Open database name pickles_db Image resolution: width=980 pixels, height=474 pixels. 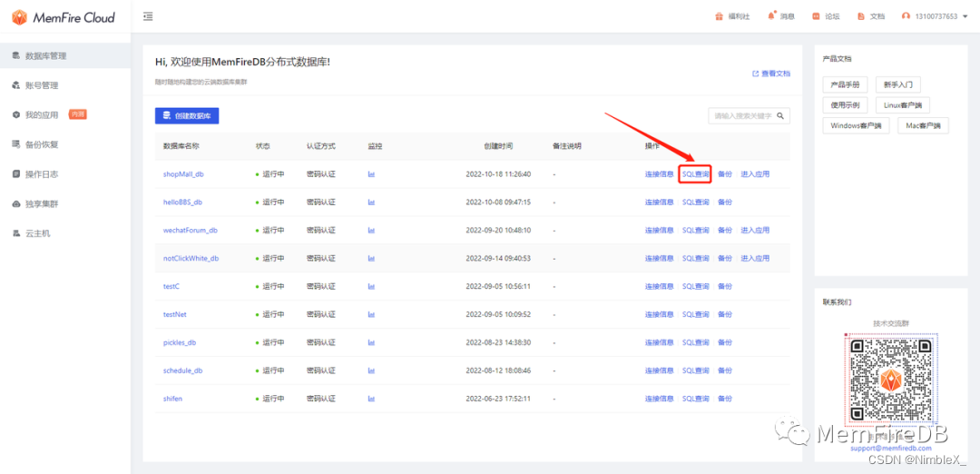coord(180,342)
